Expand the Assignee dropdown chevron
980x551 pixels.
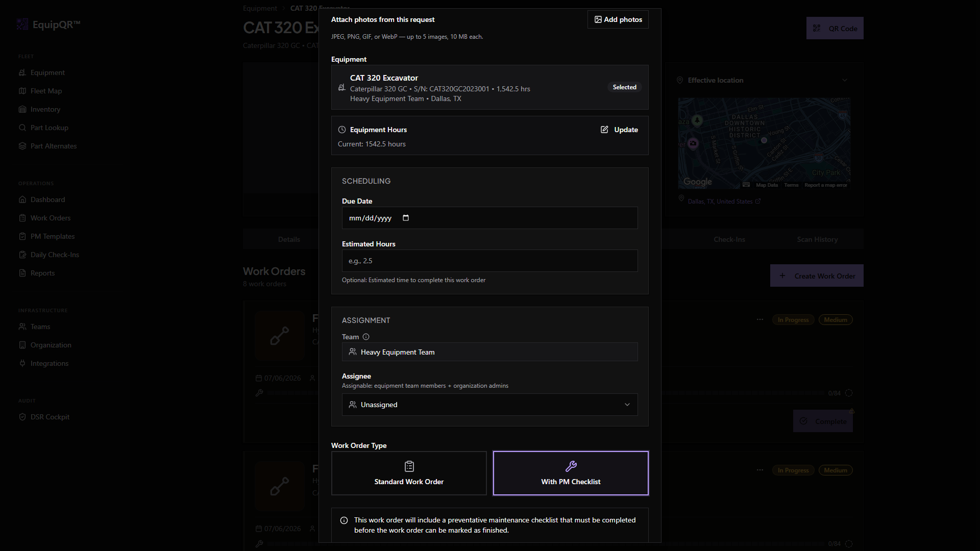pyautogui.click(x=627, y=405)
